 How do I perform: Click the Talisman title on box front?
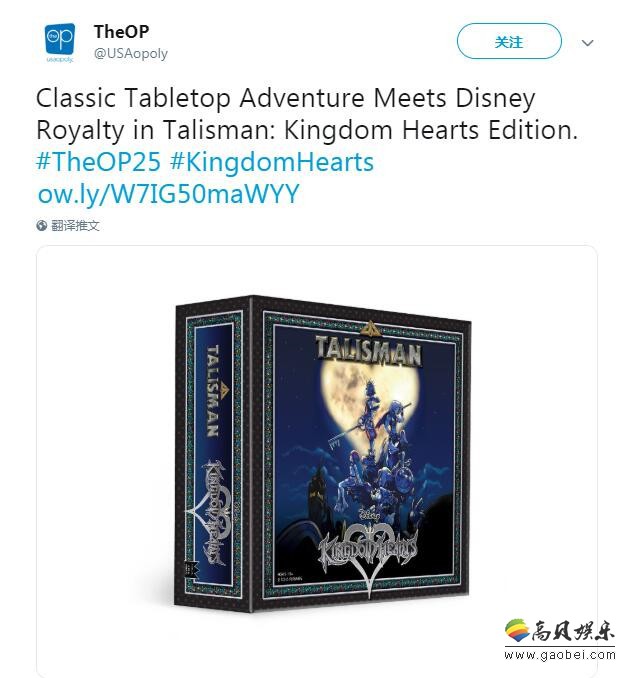pyautogui.click(x=368, y=351)
